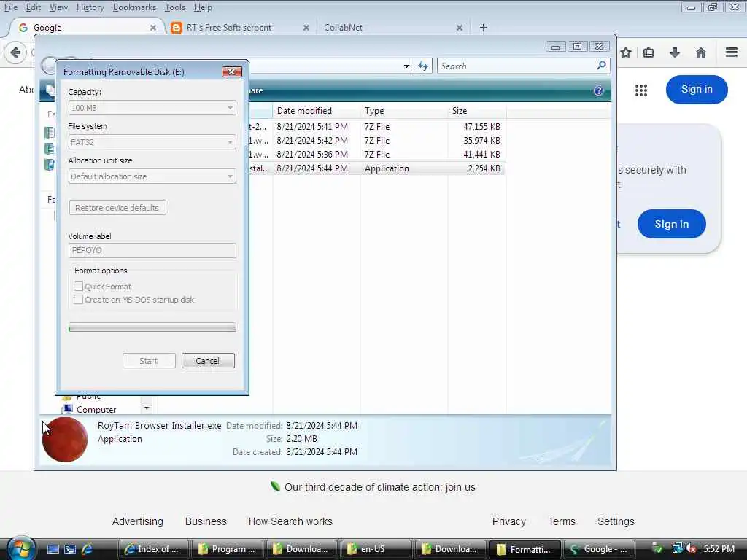The height and width of the screenshot is (560, 747).
Task: Click the Computer icon in the folders tree
Action: click(68, 409)
